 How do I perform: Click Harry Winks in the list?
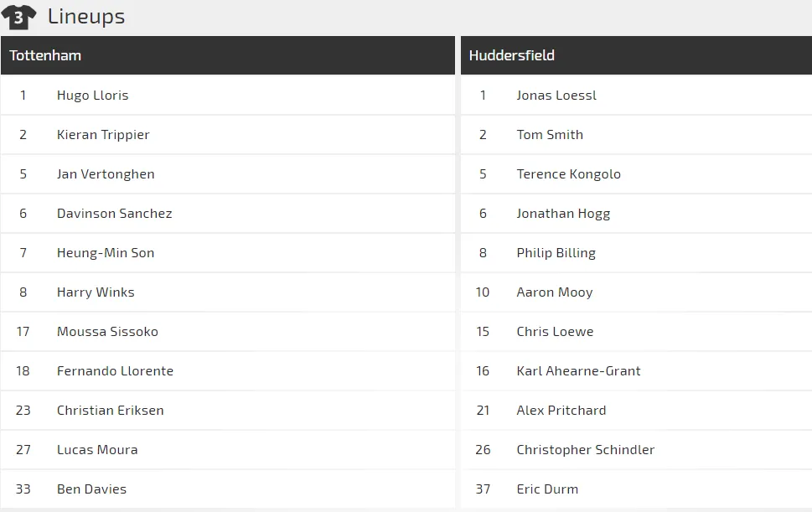coord(96,292)
